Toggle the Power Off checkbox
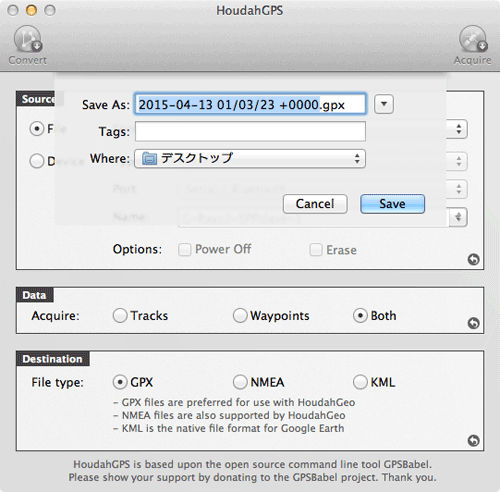500x492 pixels. 185,249
